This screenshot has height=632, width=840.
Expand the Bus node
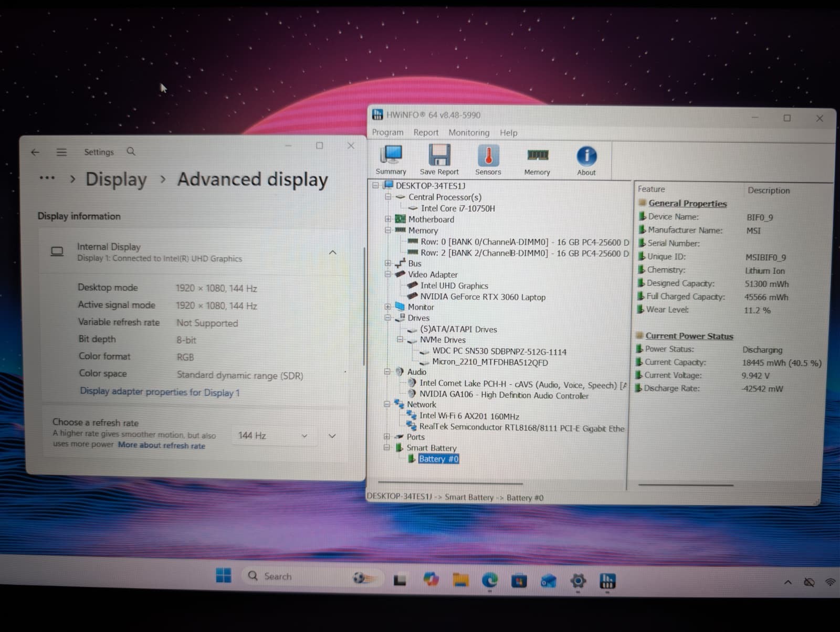[387, 263]
